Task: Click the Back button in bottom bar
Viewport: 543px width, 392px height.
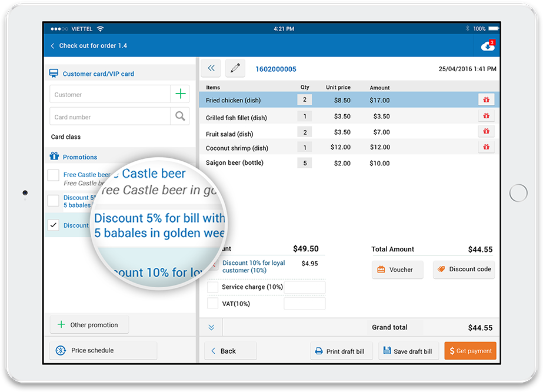Action: point(230,351)
